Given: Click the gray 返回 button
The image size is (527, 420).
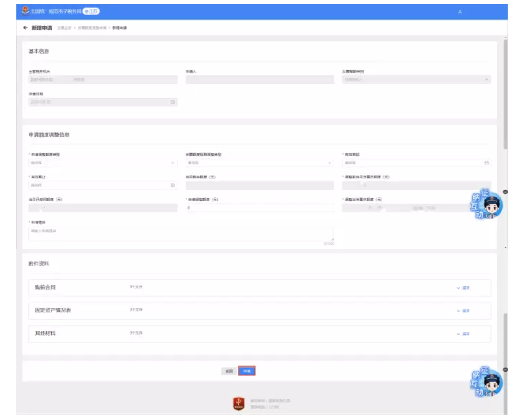Looking at the screenshot, I should pos(228,372).
